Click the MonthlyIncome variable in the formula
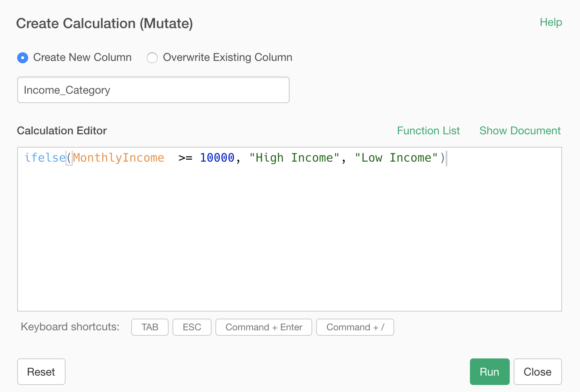 [x=118, y=157]
